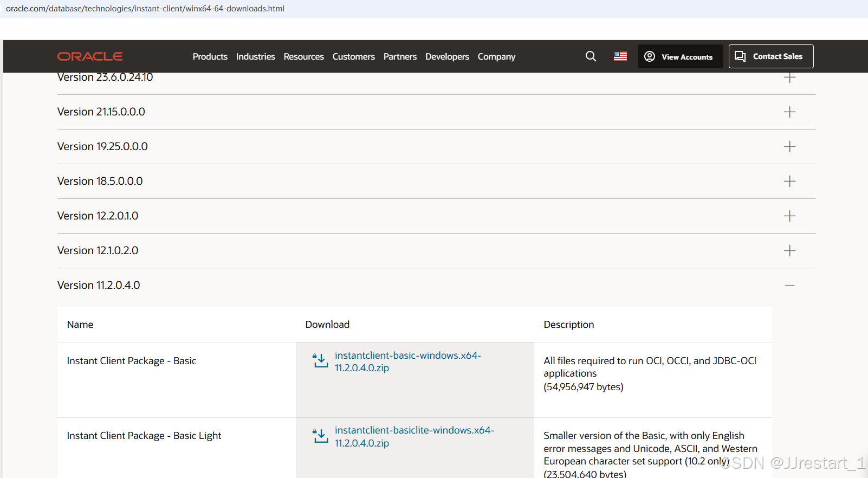Click the '(54,956,947 bytes)' size text

pos(584,387)
